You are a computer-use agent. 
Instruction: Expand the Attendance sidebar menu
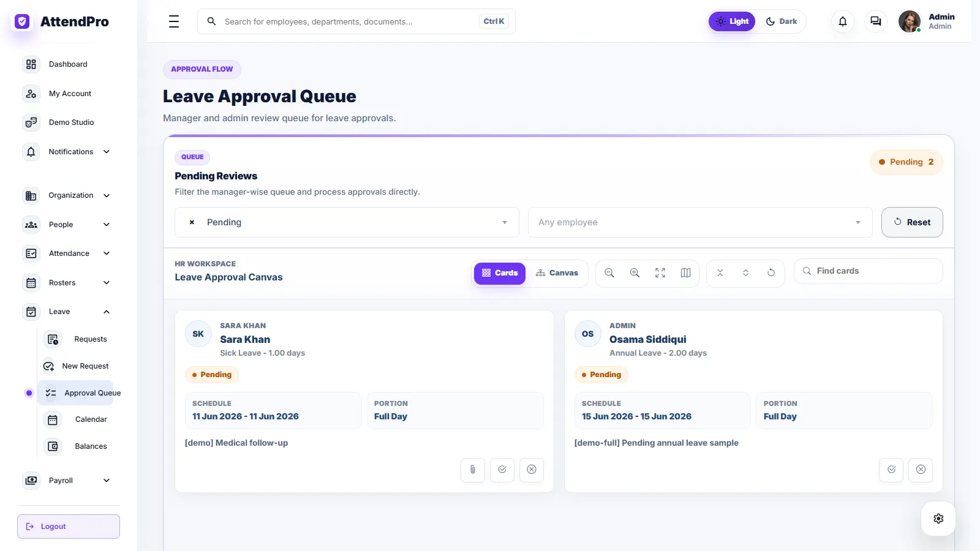107,253
